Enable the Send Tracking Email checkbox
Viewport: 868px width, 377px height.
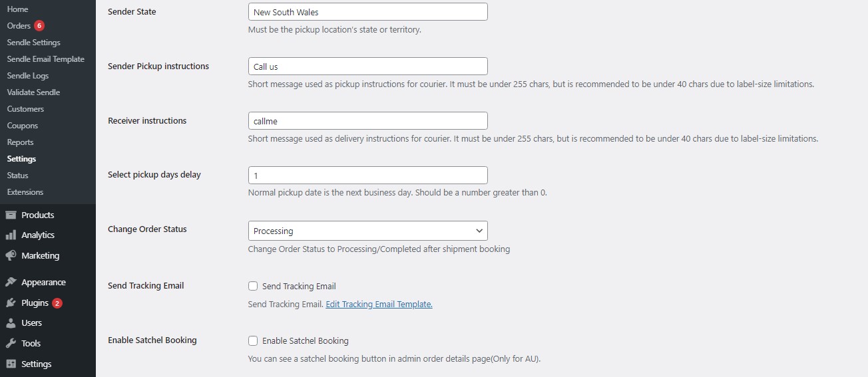coord(253,287)
